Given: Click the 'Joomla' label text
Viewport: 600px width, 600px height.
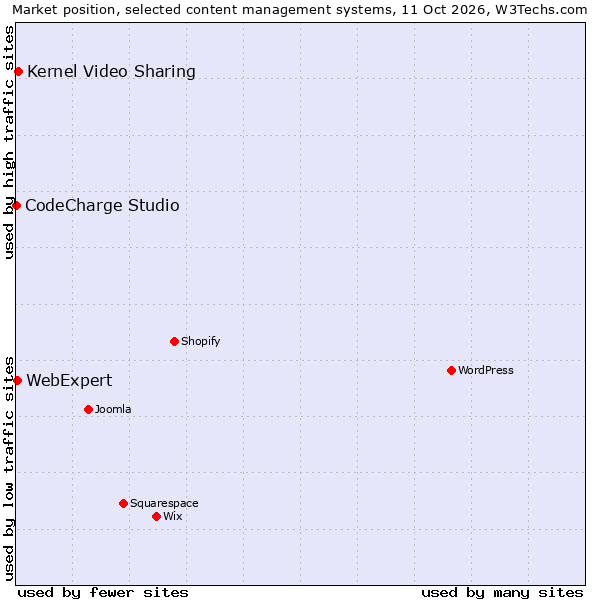Looking at the screenshot, I should (x=113, y=409).
